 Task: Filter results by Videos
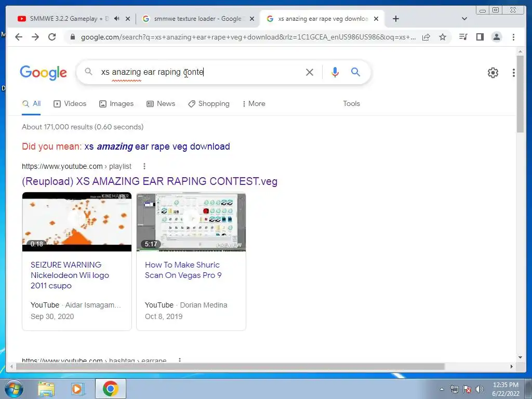pos(70,104)
